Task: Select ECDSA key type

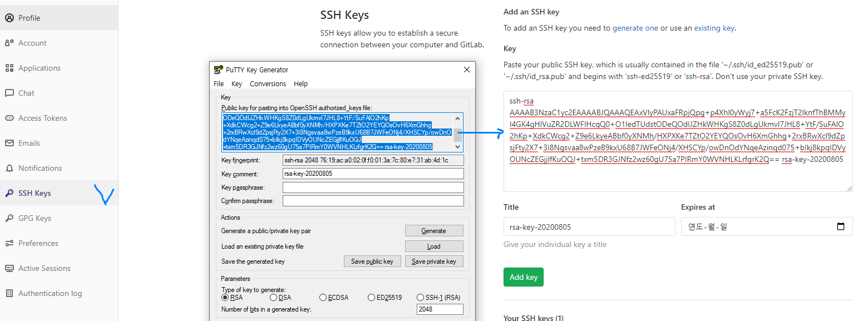Action: 323,298
